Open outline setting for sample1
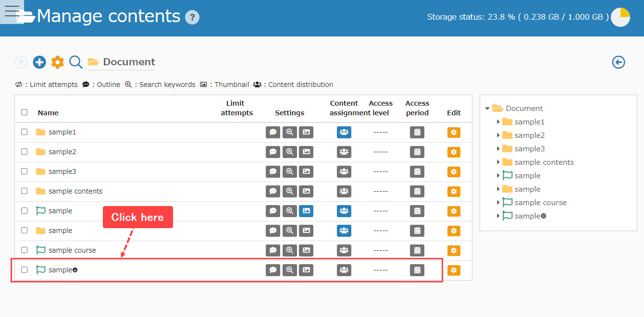 coord(273,132)
